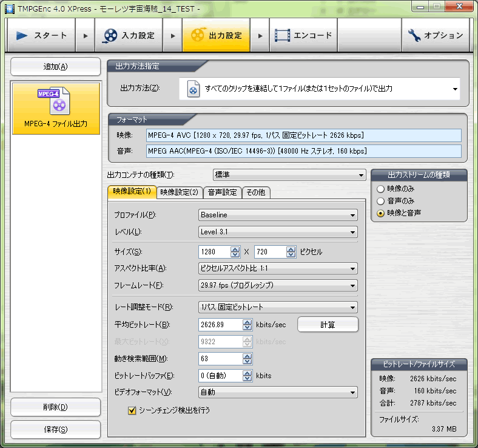This screenshot has width=478, height=448.
Task: Click the arrow between 出力設定 and エンコード
Action: coord(260,36)
